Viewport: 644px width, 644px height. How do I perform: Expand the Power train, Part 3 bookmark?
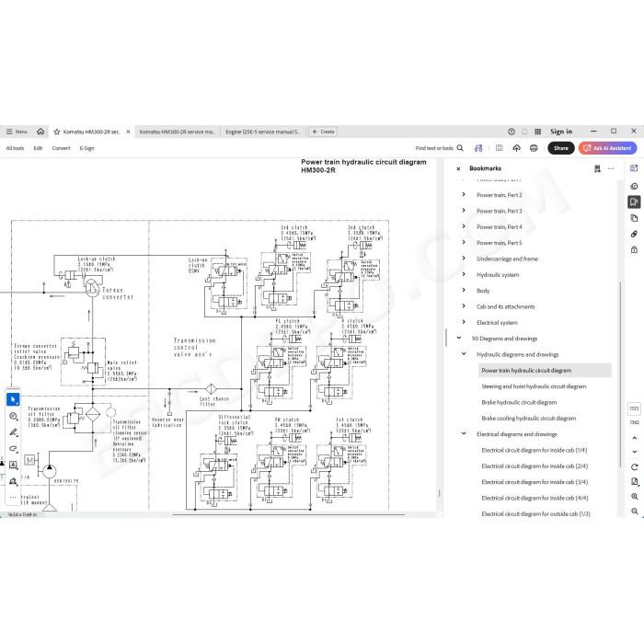(x=464, y=211)
